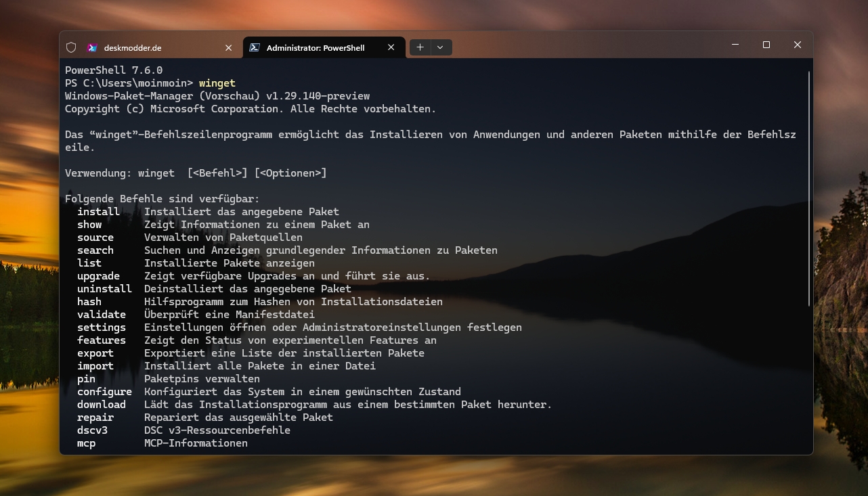Maximize the Terminal window
Screen dimensions: 868x496
(766, 45)
